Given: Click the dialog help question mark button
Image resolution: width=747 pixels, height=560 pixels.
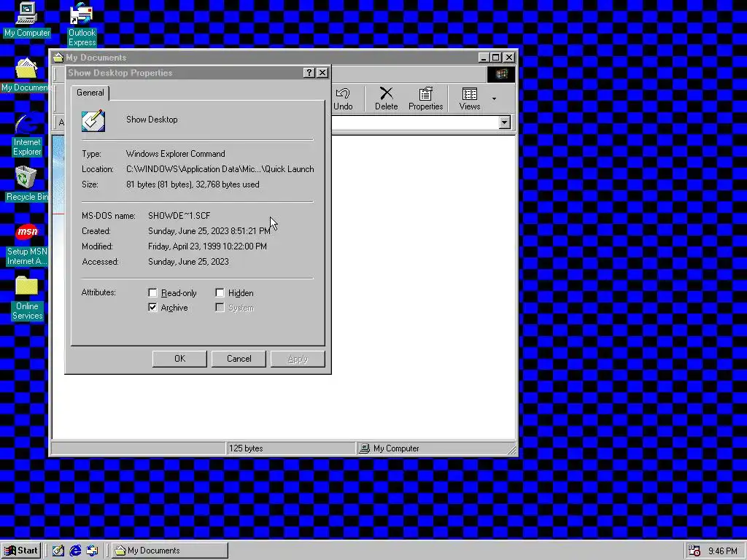Looking at the screenshot, I should coord(309,72).
